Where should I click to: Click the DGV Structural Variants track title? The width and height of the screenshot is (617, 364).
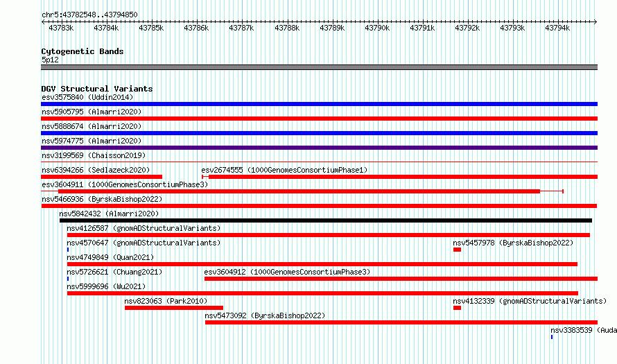click(97, 89)
